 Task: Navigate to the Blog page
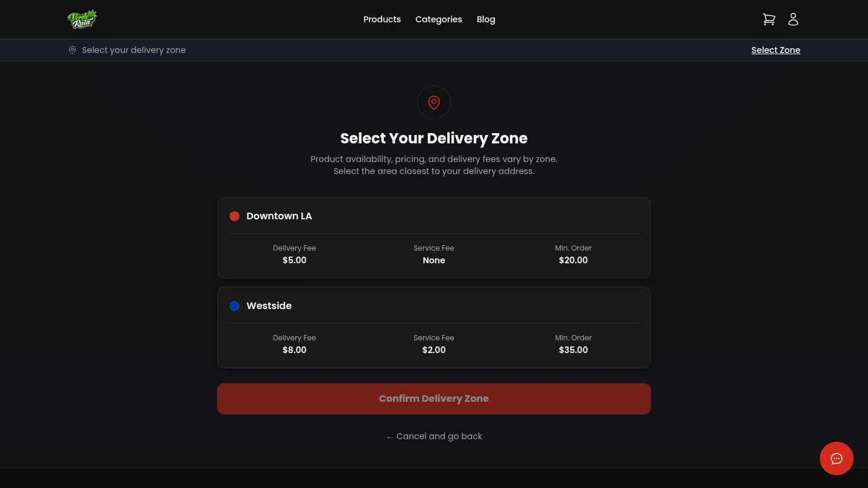point(486,19)
